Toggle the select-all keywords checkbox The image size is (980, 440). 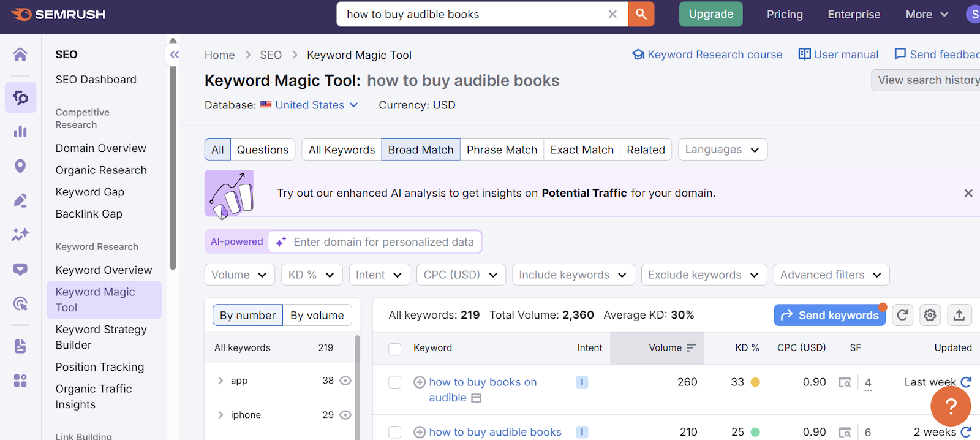click(395, 349)
